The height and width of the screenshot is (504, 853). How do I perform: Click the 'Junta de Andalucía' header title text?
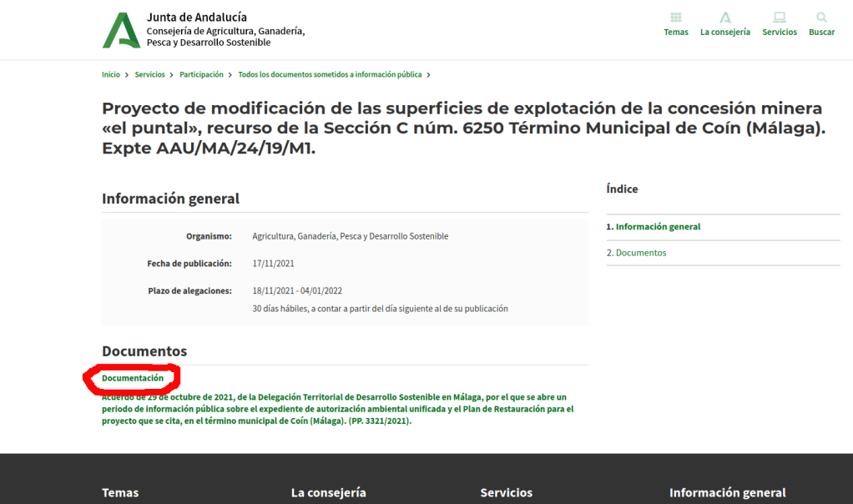[197, 18]
